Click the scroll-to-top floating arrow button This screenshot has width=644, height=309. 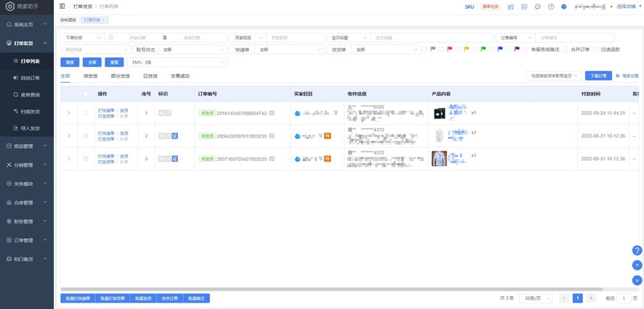click(x=637, y=265)
